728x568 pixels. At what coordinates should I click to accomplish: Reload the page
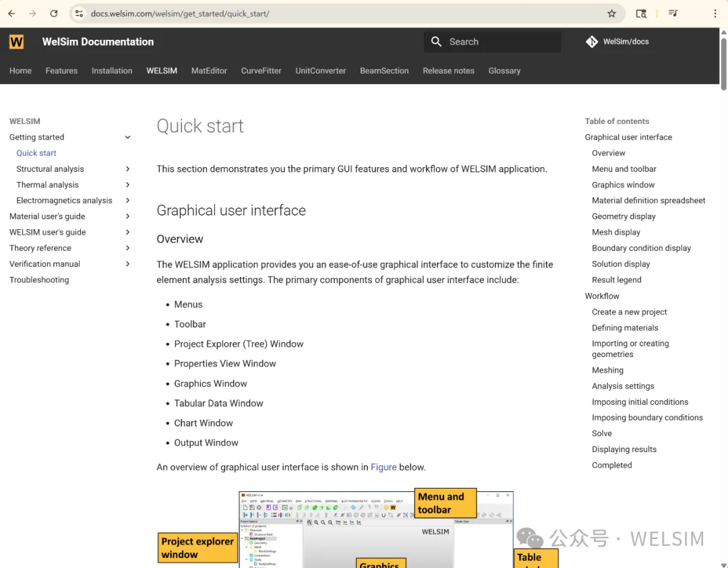tap(54, 13)
